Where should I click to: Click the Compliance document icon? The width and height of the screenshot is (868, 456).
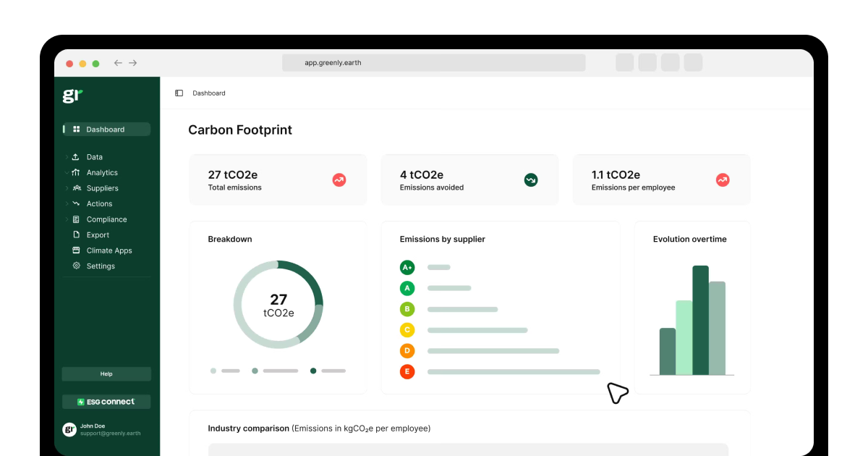76,219
